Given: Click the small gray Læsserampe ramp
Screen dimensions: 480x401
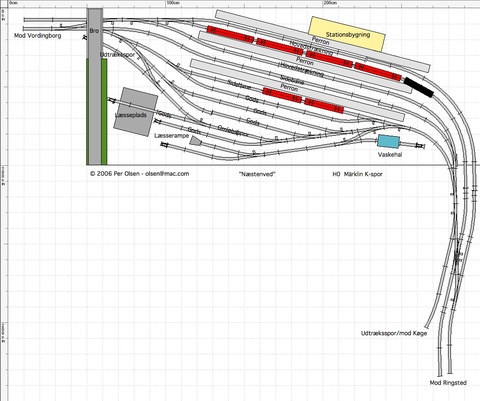Looking at the screenshot, I should 195,141.
